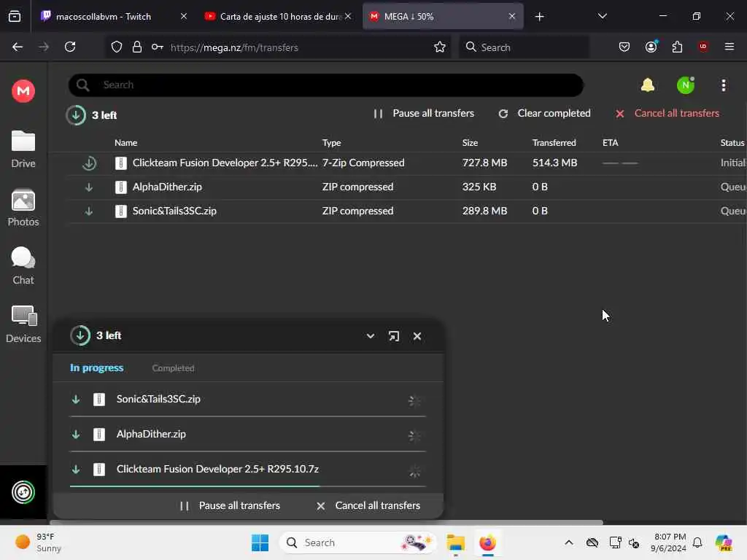Open the Chat section in sidebar
The image size is (747, 560).
click(23, 265)
